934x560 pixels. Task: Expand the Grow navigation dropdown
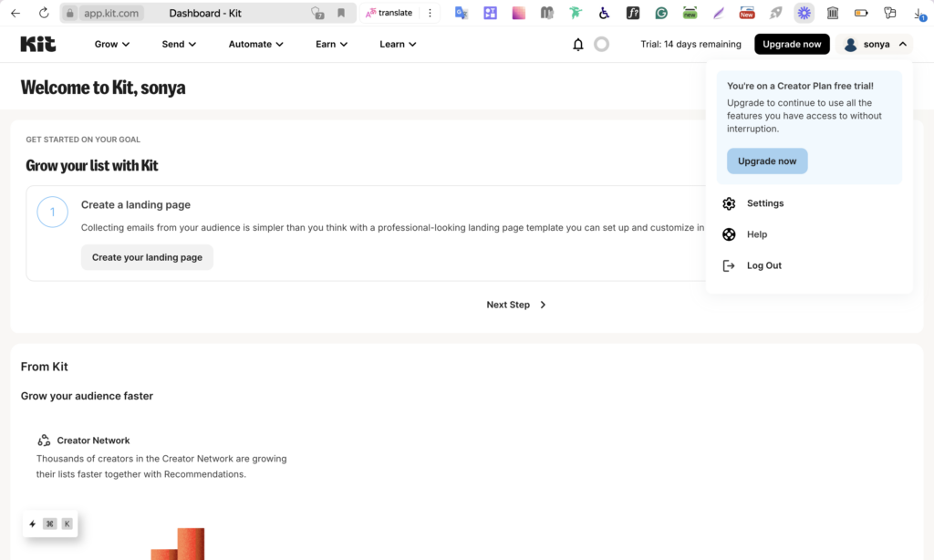pos(112,44)
